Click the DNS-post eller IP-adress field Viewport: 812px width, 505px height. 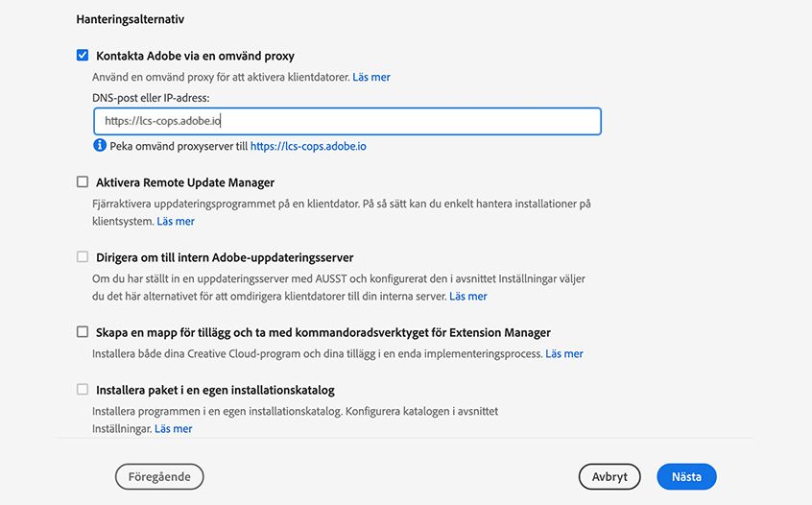(347, 121)
